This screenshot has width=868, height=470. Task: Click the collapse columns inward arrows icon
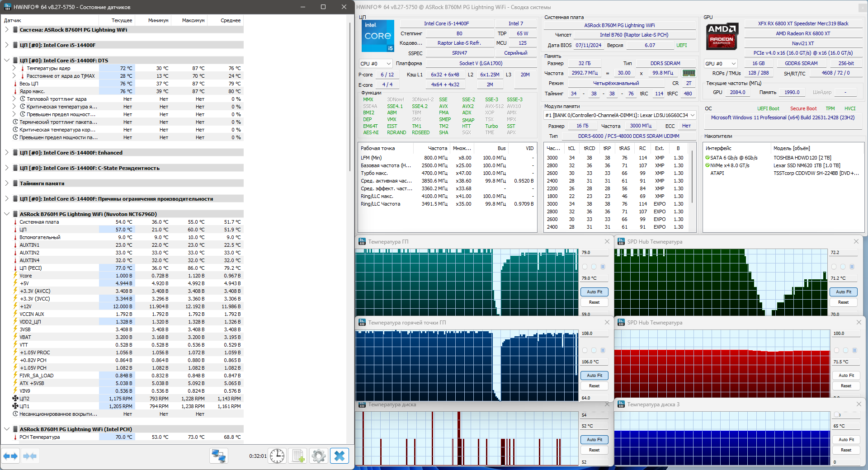click(30, 456)
